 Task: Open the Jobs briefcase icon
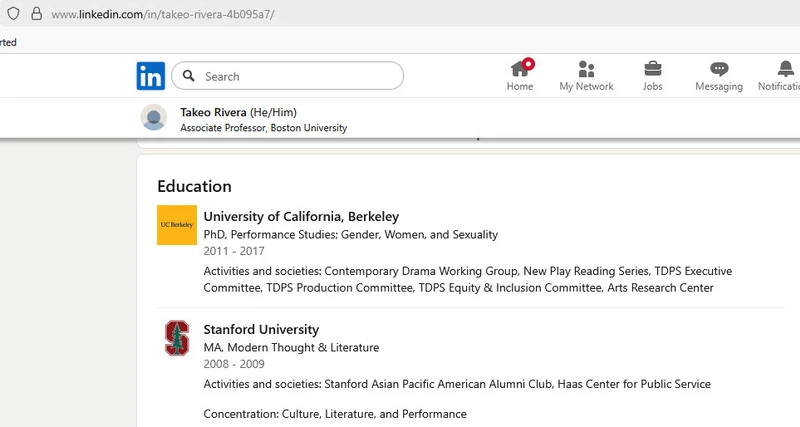pyautogui.click(x=653, y=68)
